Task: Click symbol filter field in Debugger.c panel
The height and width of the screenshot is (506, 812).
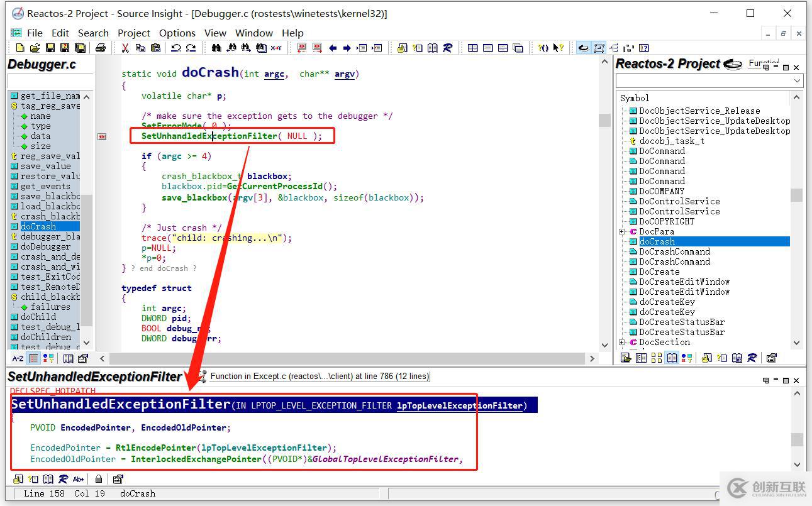Action: pyautogui.click(x=50, y=81)
